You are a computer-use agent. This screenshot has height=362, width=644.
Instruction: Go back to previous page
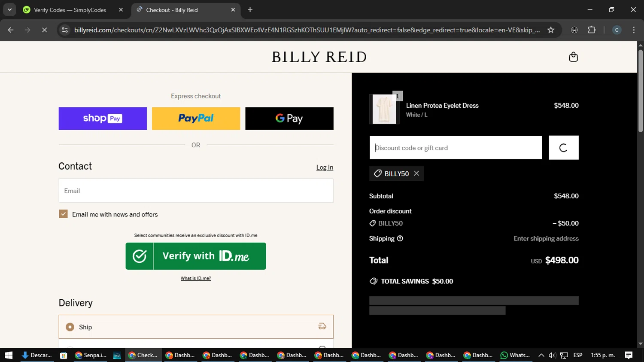point(11,30)
